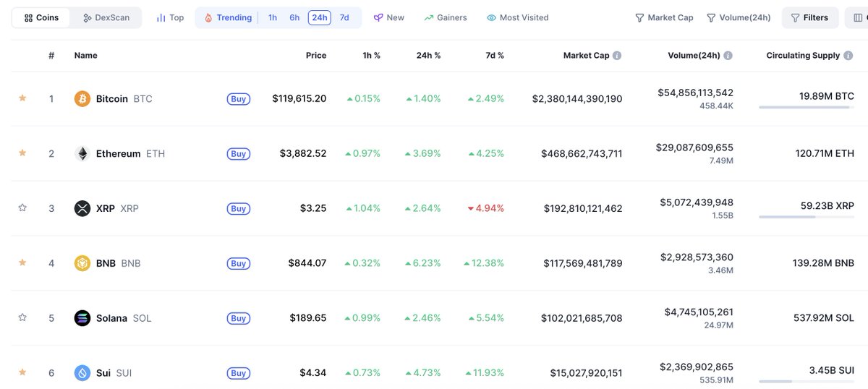This screenshot has height=389, width=868.
Task: Sort by 24h % column header
Action: (428, 56)
